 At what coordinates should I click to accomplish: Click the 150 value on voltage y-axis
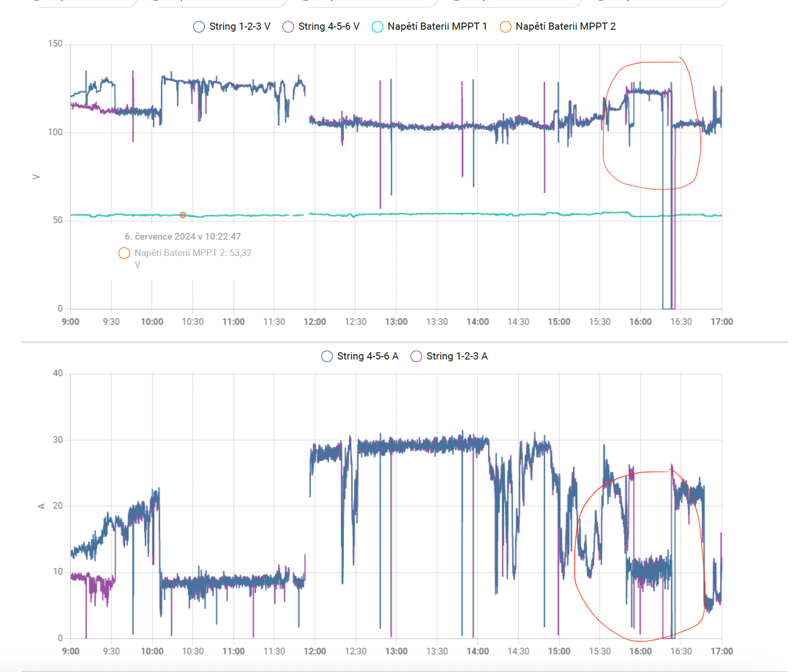point(55,44)
